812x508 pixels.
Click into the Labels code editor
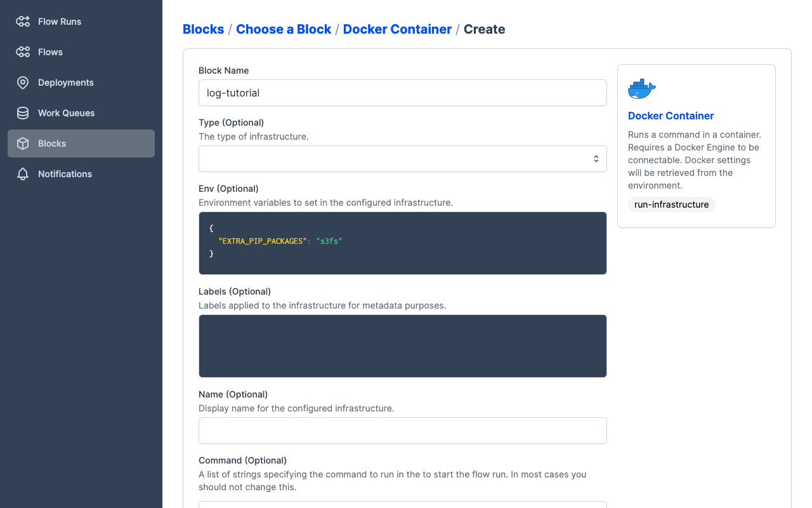403,346
